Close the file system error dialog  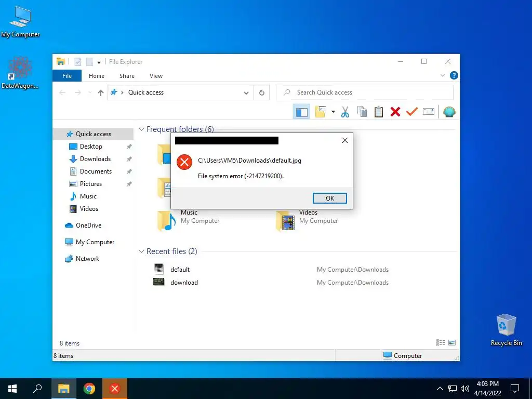(x=345, y=140)
